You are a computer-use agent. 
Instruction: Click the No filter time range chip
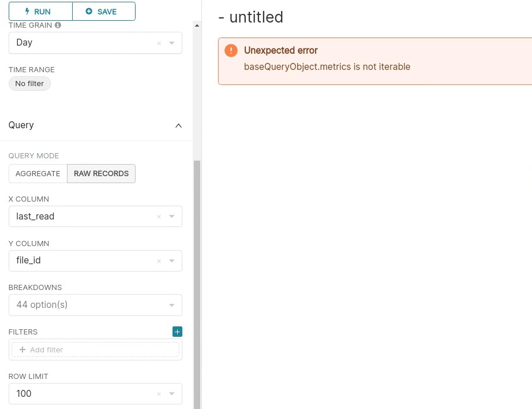tap(29, 83)
